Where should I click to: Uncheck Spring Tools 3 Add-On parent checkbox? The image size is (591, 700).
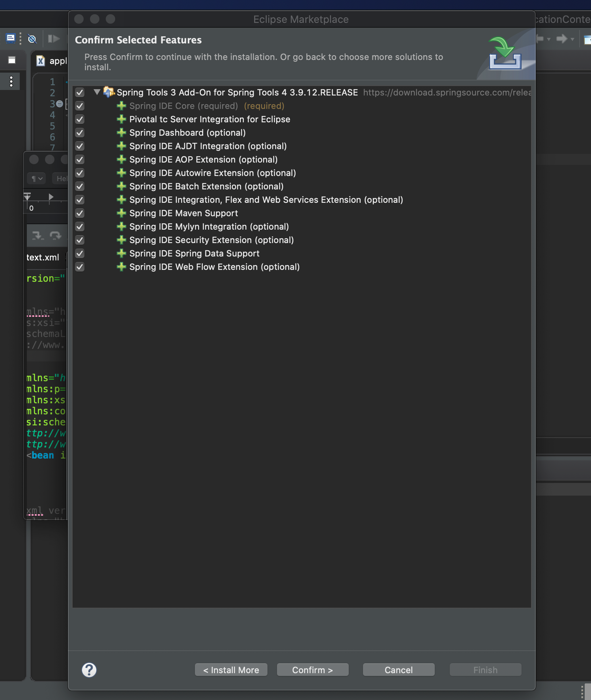point(80,92)
